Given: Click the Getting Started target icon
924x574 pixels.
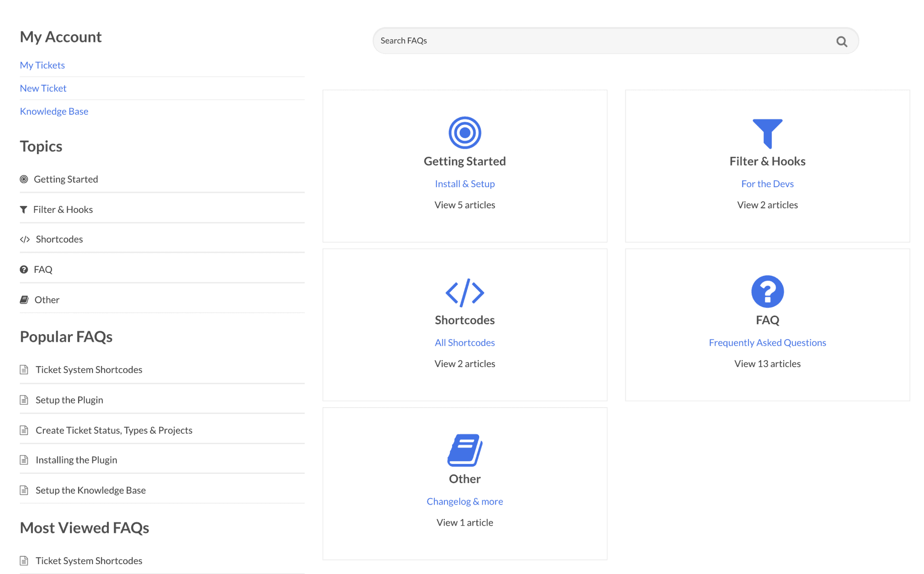Looking at the screenshot, I should 464,133.
